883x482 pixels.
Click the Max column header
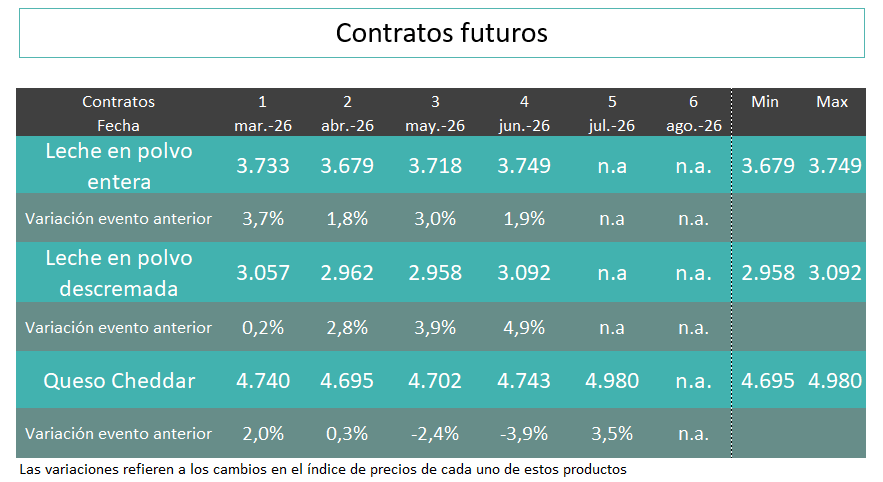[832, 102]
